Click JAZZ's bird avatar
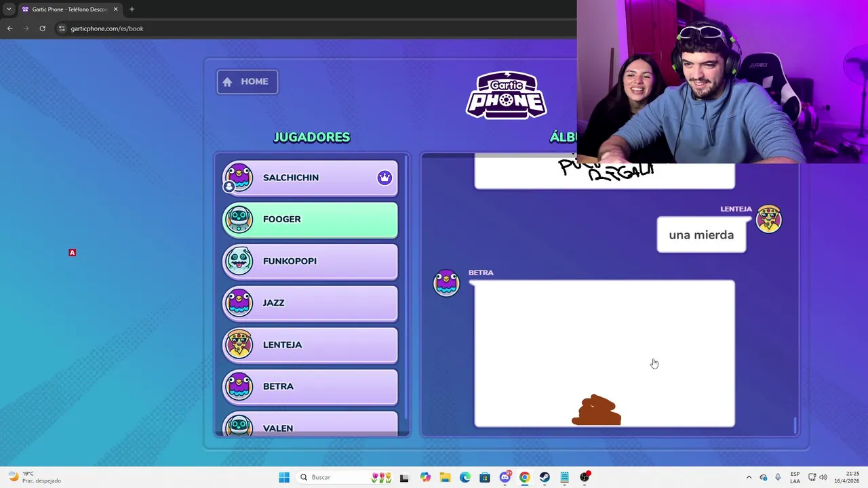Viewport: 868px width, 488px height. (x=239, y=303)
